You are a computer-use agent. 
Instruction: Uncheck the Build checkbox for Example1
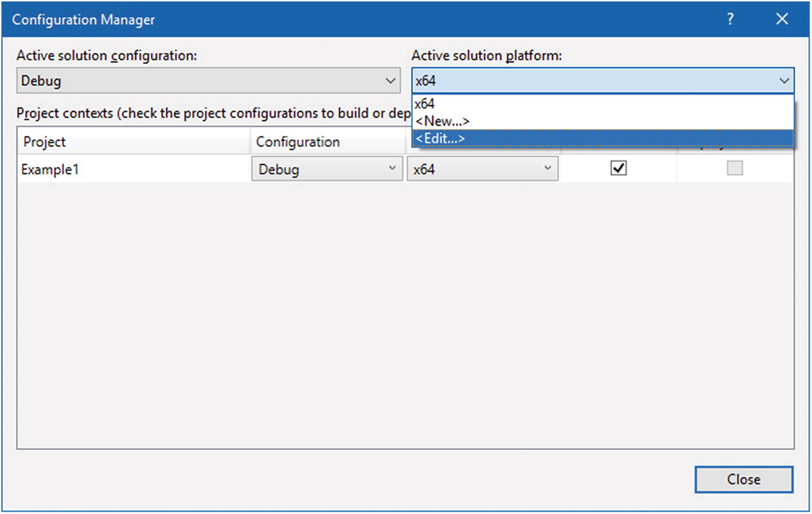click(619, 168)
